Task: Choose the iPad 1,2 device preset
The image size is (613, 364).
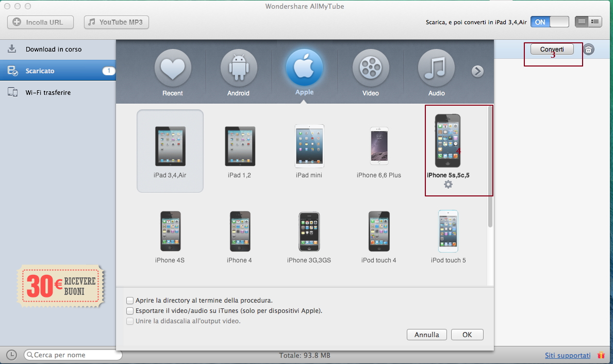Action: point(240,152)
